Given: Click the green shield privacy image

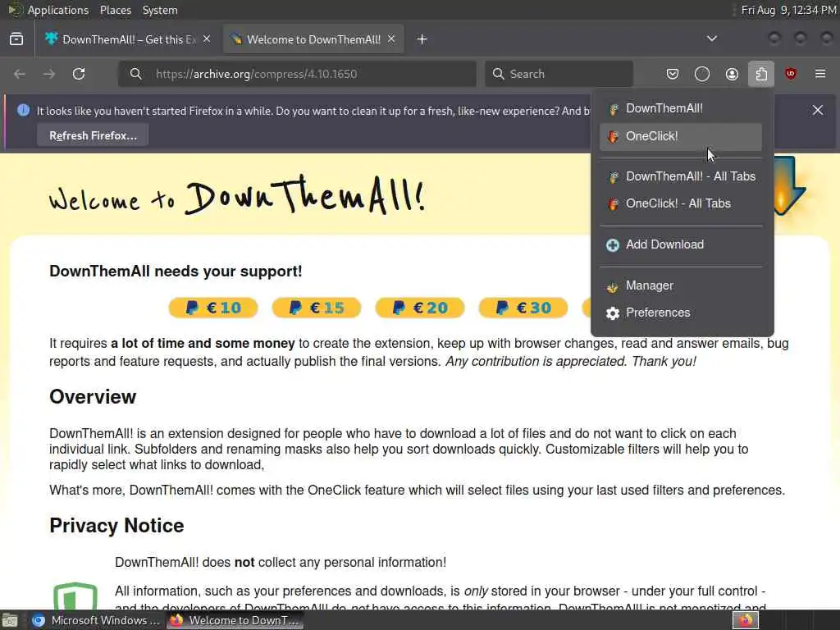Looking at the screenshot, I should (x=75, y=596).
